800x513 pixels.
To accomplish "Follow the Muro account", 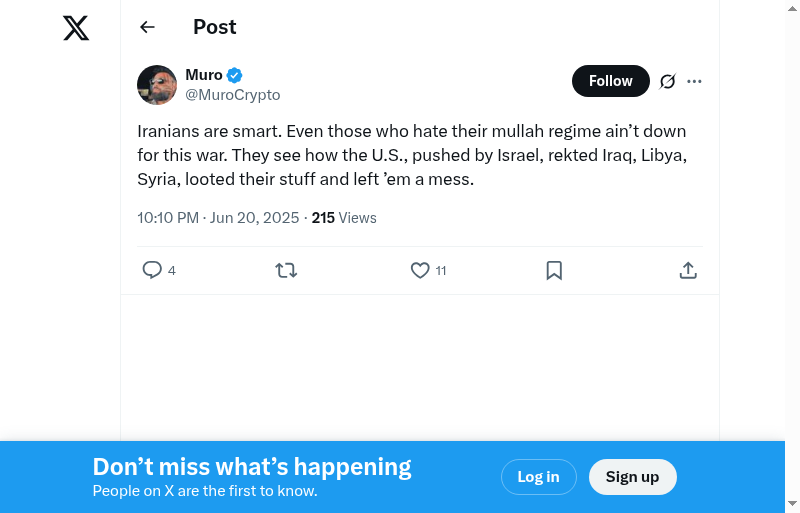I will (610, 81).
